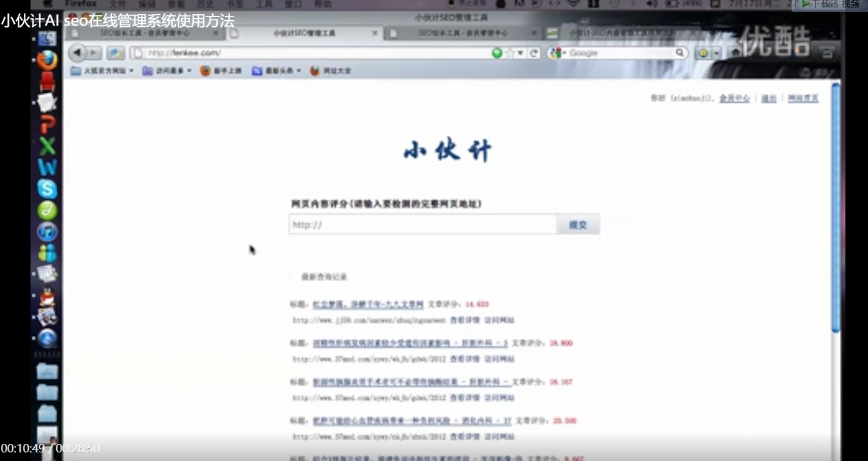Open the record title link scored 20.500

coord(412,421)
